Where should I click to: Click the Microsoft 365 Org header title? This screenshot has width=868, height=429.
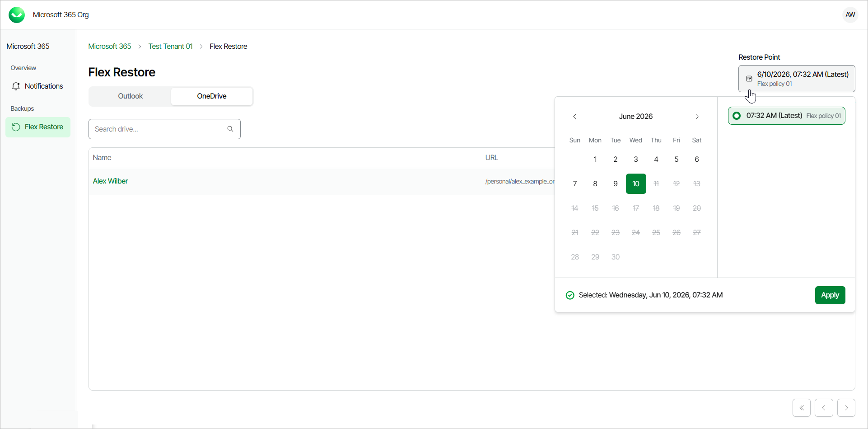[x=61, y=15]
